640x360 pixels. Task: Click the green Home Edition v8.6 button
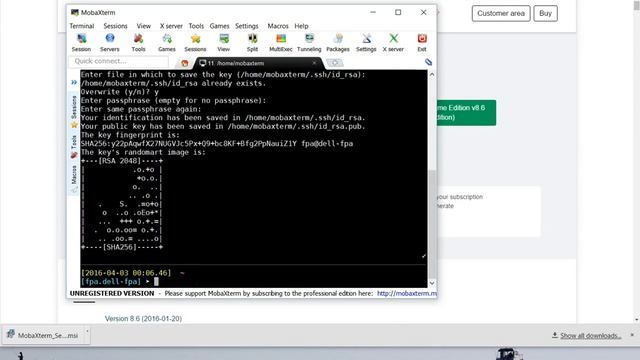pos(466,113)
